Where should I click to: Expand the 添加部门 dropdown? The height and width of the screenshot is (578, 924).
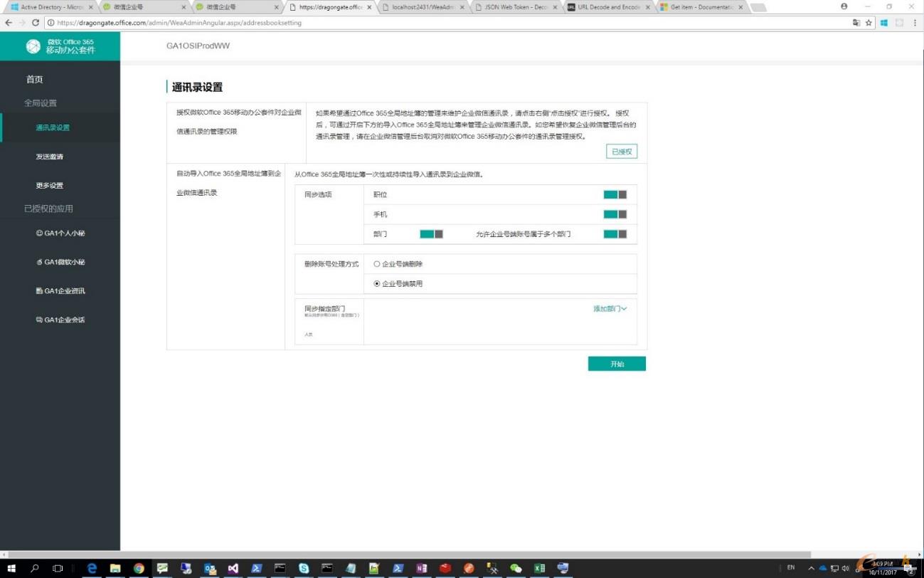pos(610,309)
